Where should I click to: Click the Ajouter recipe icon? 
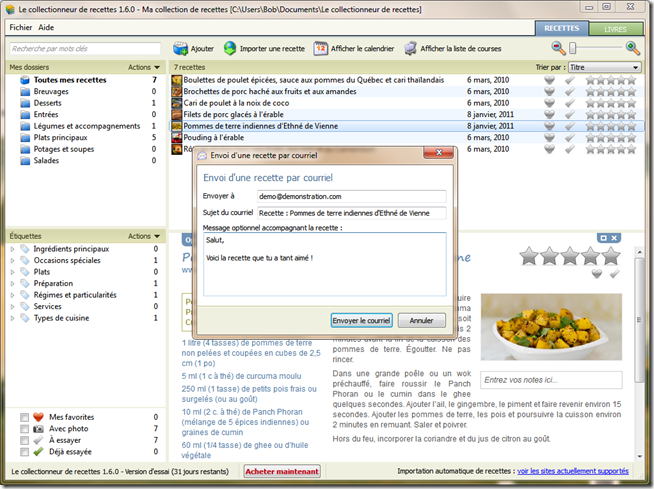[x=180, y=48]
